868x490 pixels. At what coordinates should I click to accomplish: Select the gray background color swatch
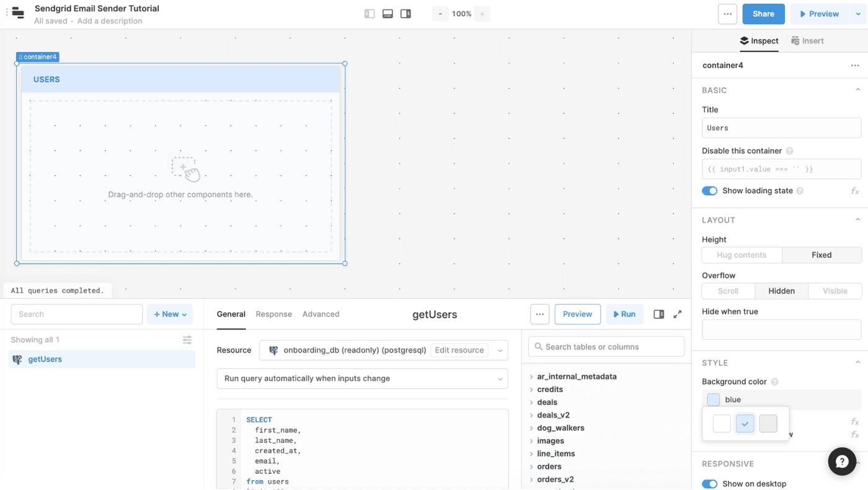768,423
